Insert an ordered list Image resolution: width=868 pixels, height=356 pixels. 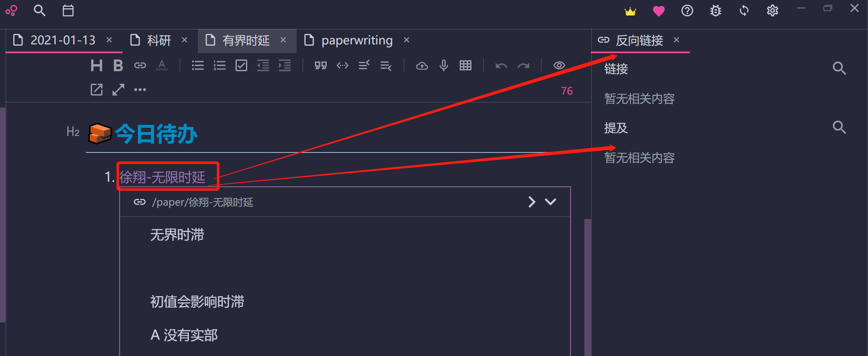tap(220, 65)
